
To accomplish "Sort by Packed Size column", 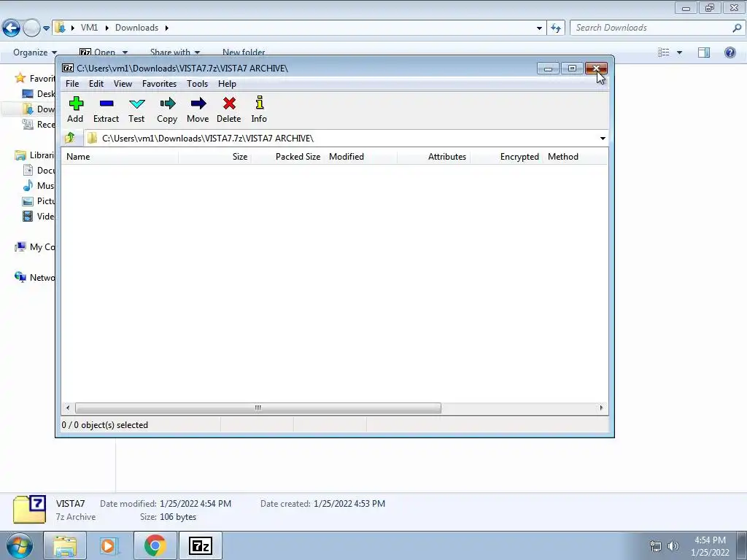I will 287,157.
